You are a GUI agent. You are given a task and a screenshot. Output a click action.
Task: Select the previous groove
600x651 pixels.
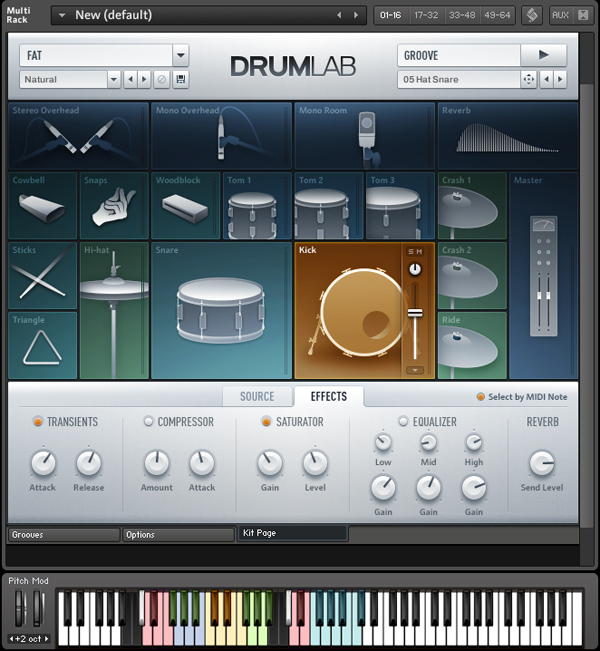[546, 79]
